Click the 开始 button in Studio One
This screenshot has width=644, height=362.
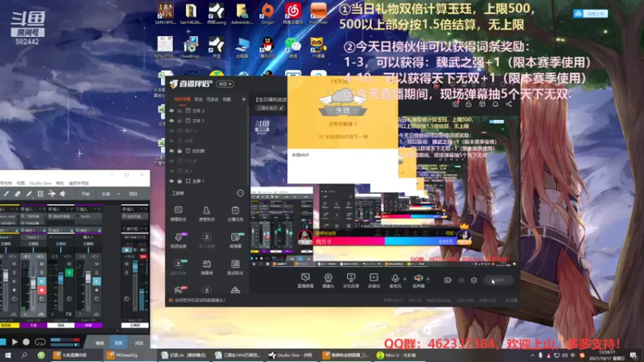click(85, 194)
